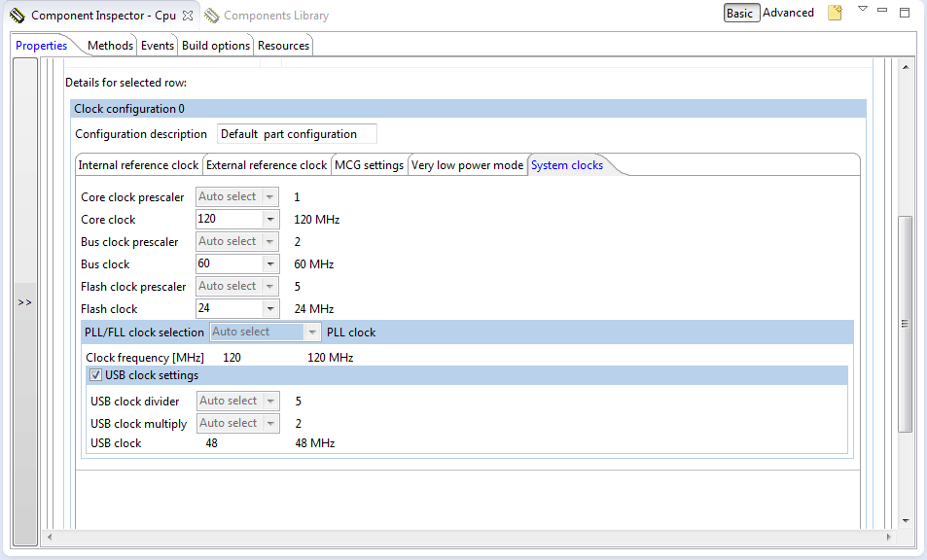Open Bus clock prescaler dropdown
Screen dimensions: 927x560
click(269, 242)
